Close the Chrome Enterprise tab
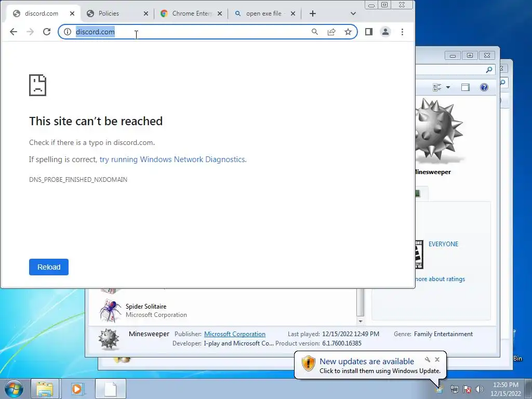 click(220, 14)
